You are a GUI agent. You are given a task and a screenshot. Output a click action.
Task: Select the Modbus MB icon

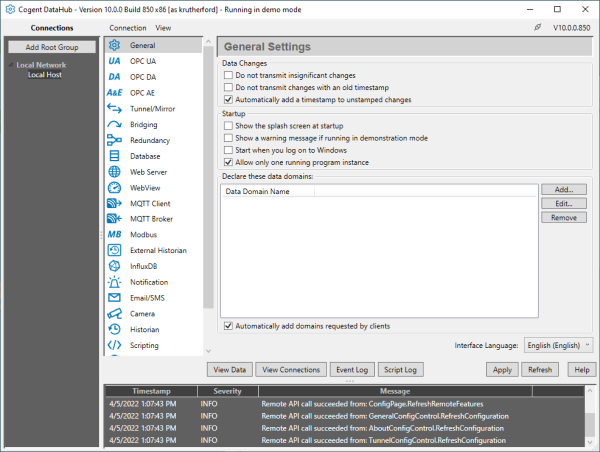(114, 235)
